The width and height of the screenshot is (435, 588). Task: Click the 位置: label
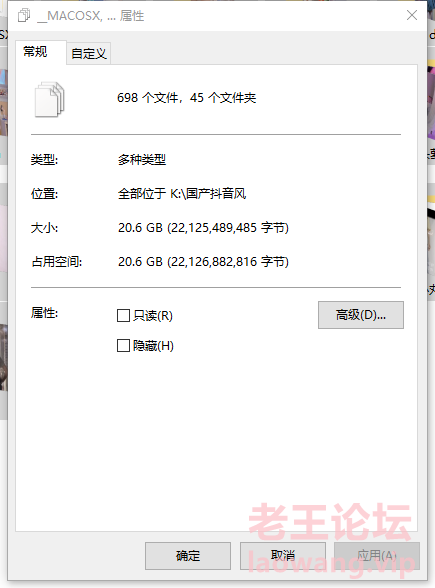coord(44,194)
